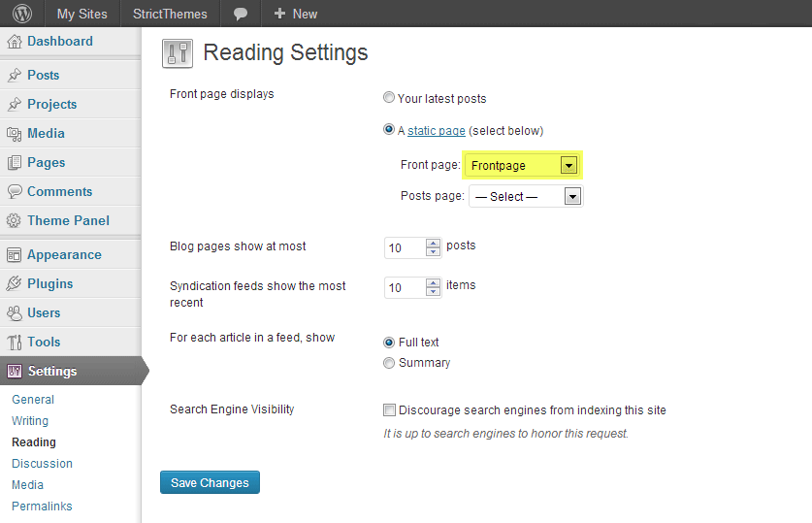The width and height of the screenshot is (812, 523).
Task: Enable Discourage search engines checkbox
Action: 390,409
